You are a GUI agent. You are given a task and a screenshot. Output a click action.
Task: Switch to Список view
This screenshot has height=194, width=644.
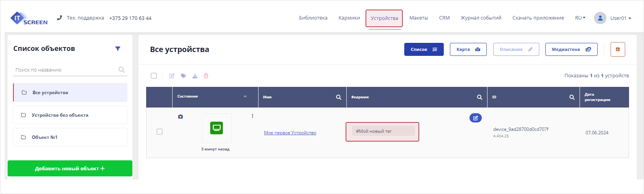(x=424, y=49)
